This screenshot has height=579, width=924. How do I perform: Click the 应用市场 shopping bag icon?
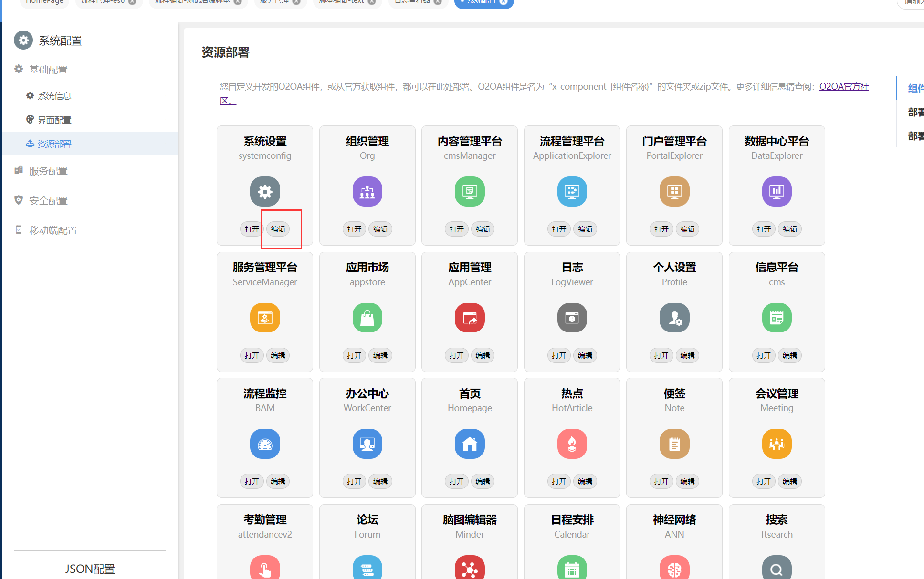pyautogui.click(x=367, y=318)
